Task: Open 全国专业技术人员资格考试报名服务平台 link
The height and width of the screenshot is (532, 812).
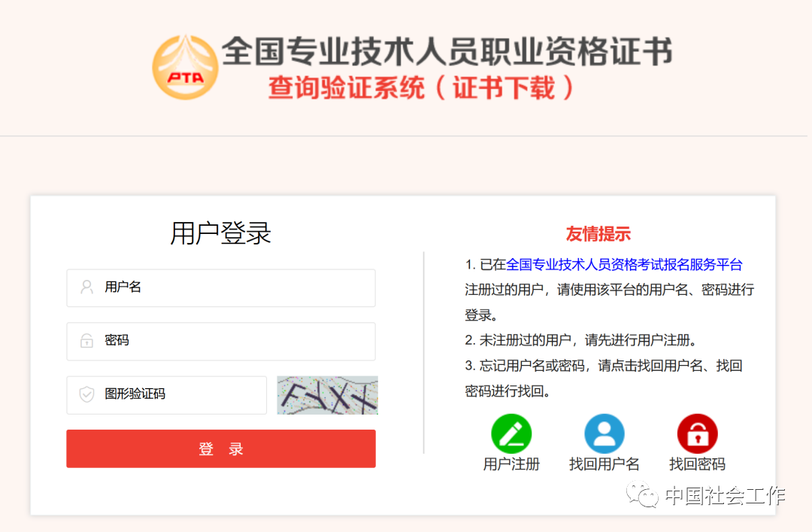Action: pos(624,264)
